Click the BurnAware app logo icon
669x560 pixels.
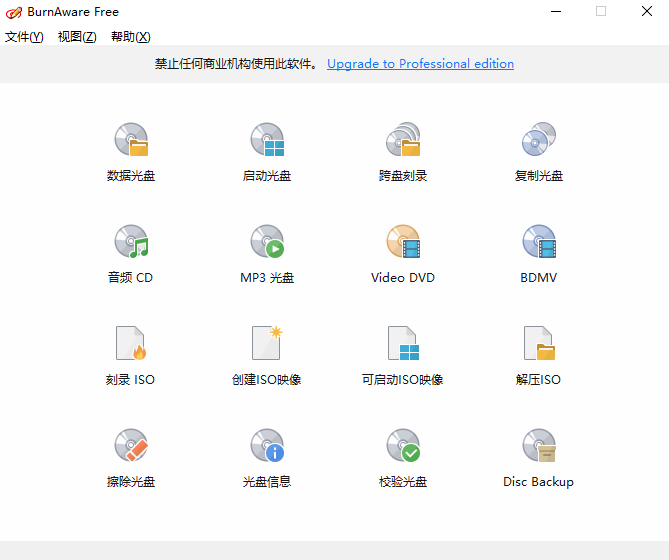click(14, 12)
